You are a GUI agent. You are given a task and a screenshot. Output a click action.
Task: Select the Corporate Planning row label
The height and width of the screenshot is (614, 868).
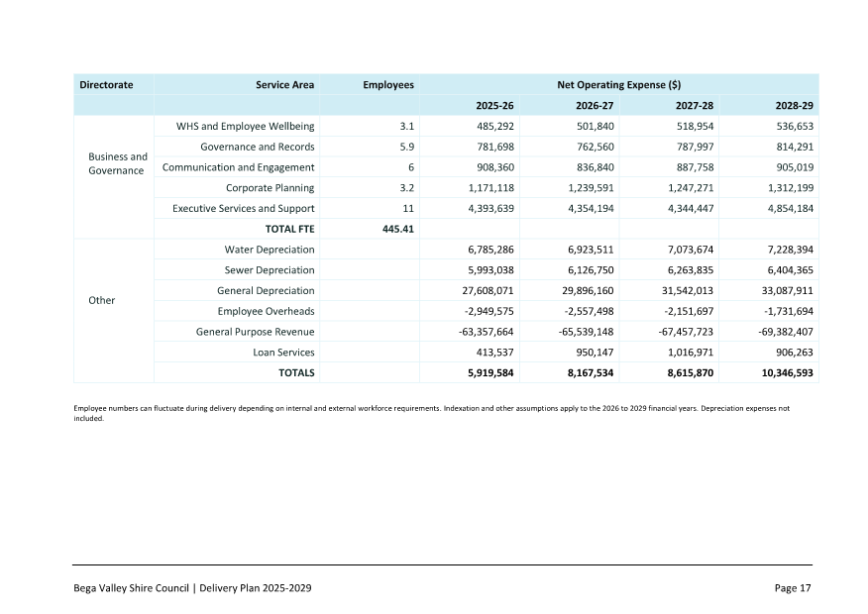tap(270, 188)
